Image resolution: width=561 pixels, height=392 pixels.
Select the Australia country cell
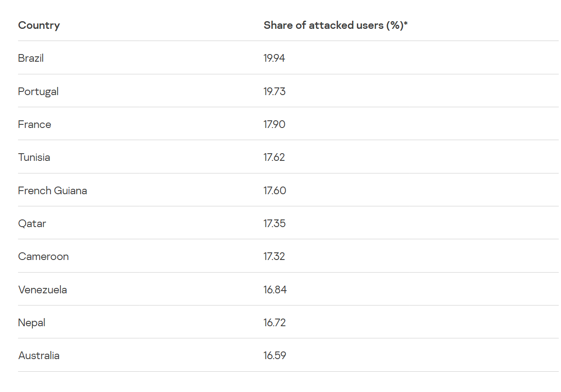pyautogui.click(x=39, y=356)
